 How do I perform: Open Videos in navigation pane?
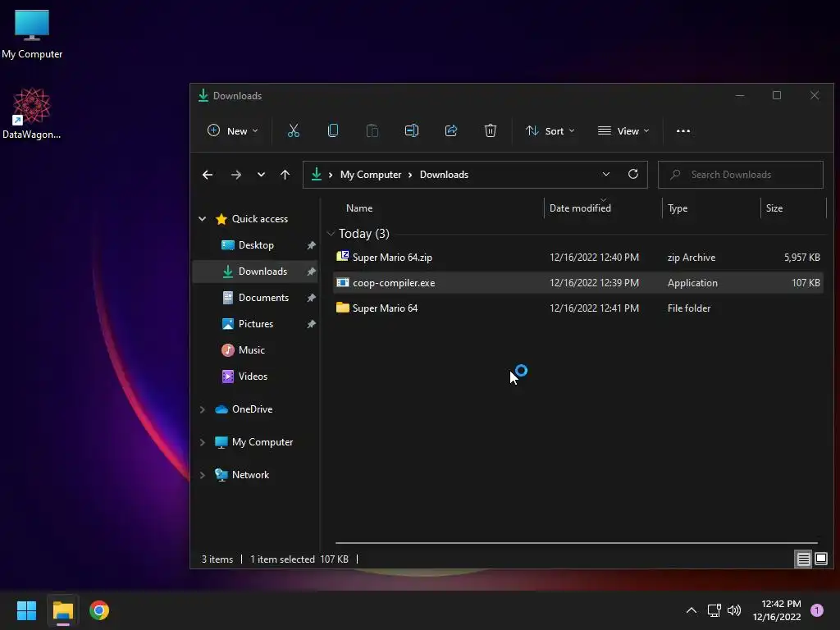[x=253, y=377]
